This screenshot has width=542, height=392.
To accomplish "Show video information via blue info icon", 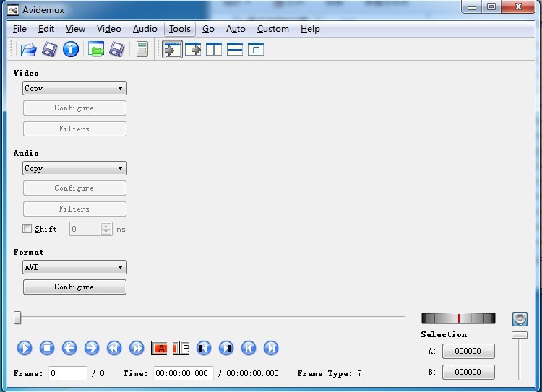I will coord(70,49).
